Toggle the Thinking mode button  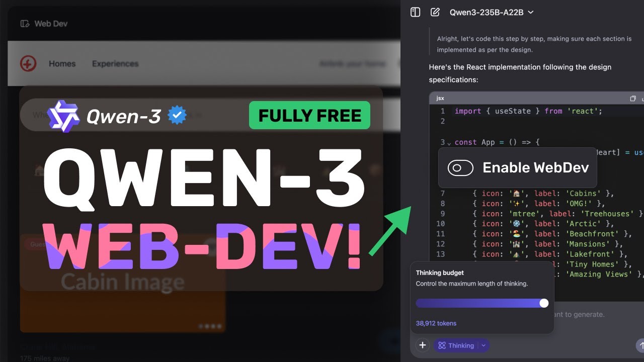[456, 345]
